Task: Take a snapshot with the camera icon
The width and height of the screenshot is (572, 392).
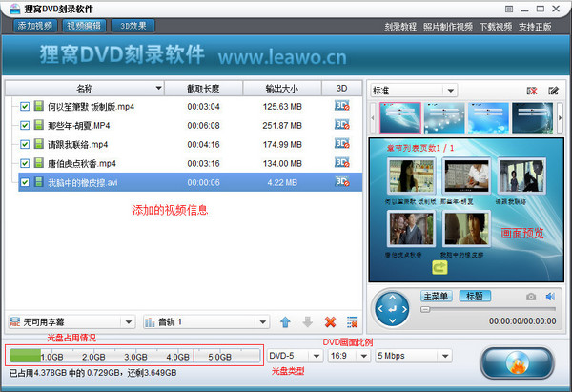Action: tap(531, 297)
